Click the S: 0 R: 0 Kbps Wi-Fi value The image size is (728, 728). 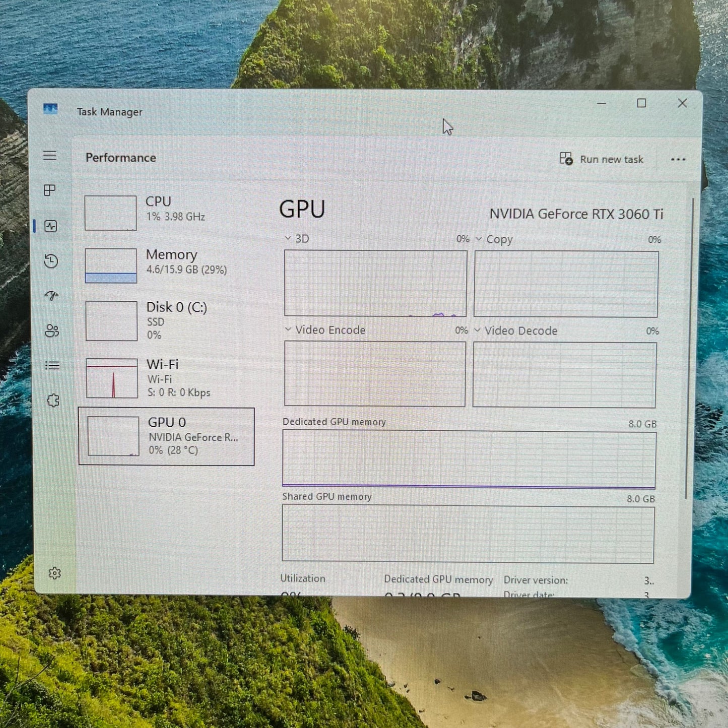pyautogui.click(x=179, y=392)
